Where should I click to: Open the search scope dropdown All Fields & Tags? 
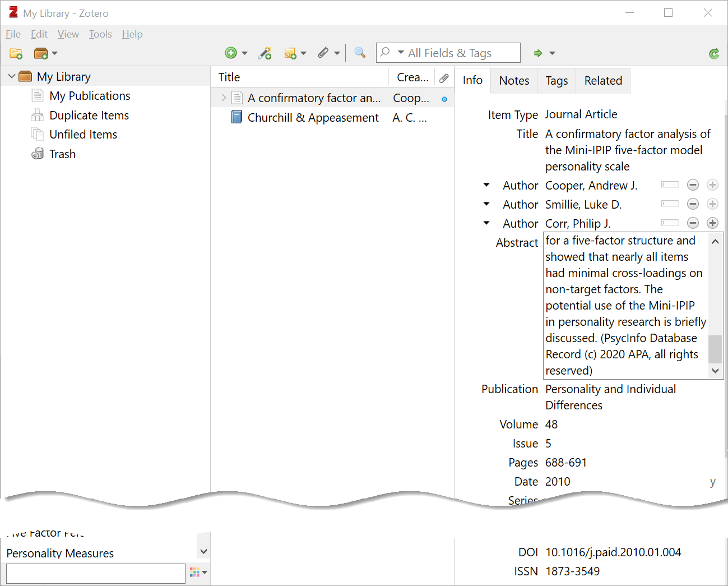click(400, 53)
